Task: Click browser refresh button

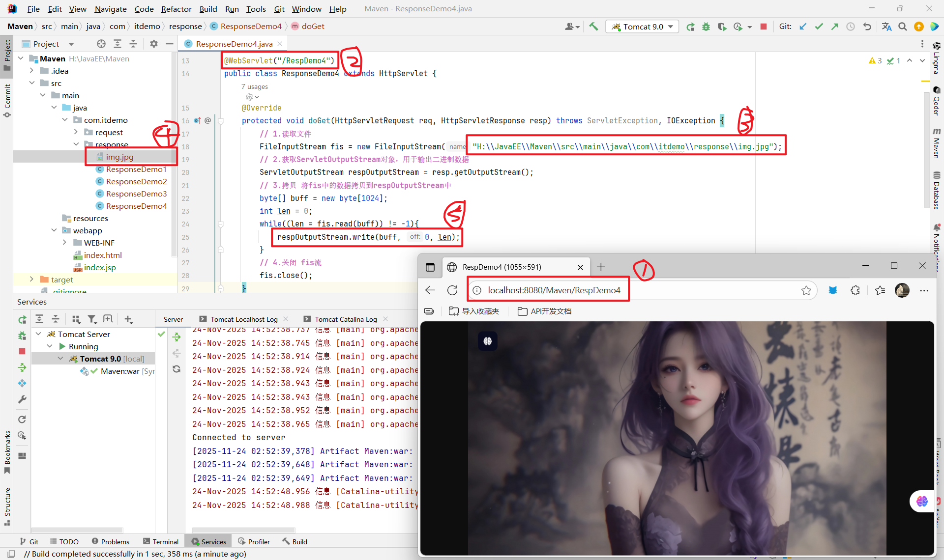Action: click(452, 290)
